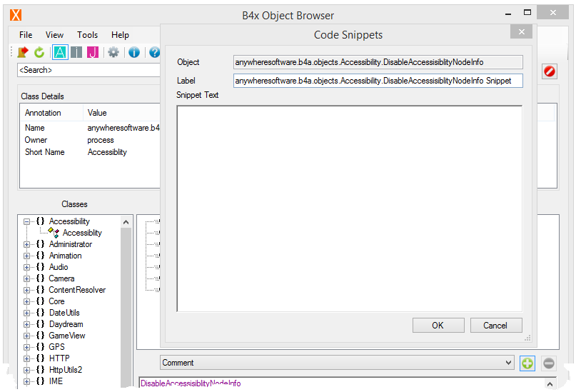The height and width of the screenshot is (392, 576).
Task: Expand the ContentResolver tree node
Action: tap(26, 290)
